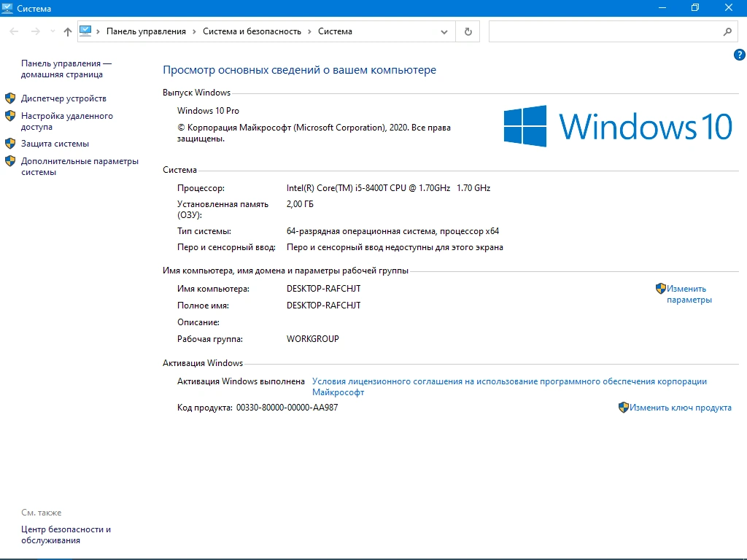The width and height of the screenshot is (747, 560).
Task: Click Изменить параметры link
Action: 689,295
